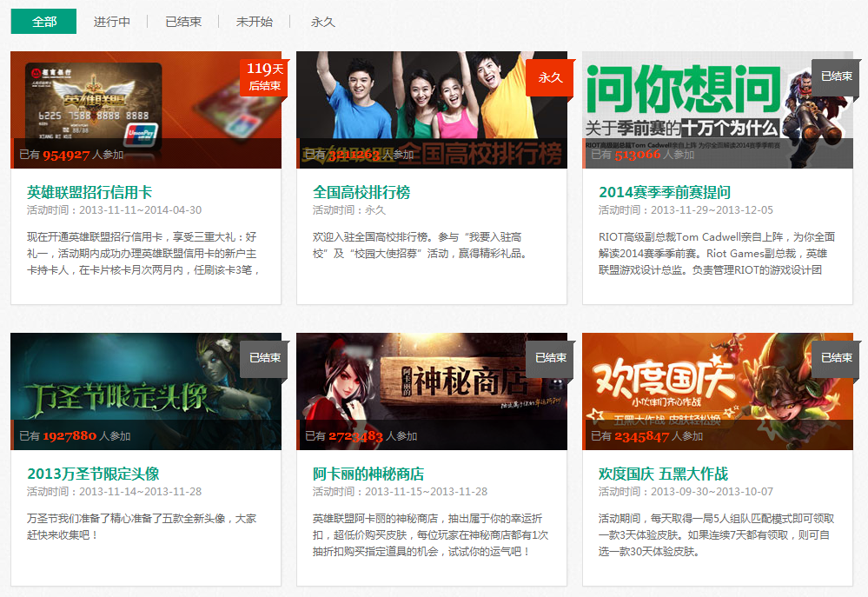
Task: Click the red 永久 badge on 全国高校排行榜 card
Action: pyautogui.click(x=550, y=77)
